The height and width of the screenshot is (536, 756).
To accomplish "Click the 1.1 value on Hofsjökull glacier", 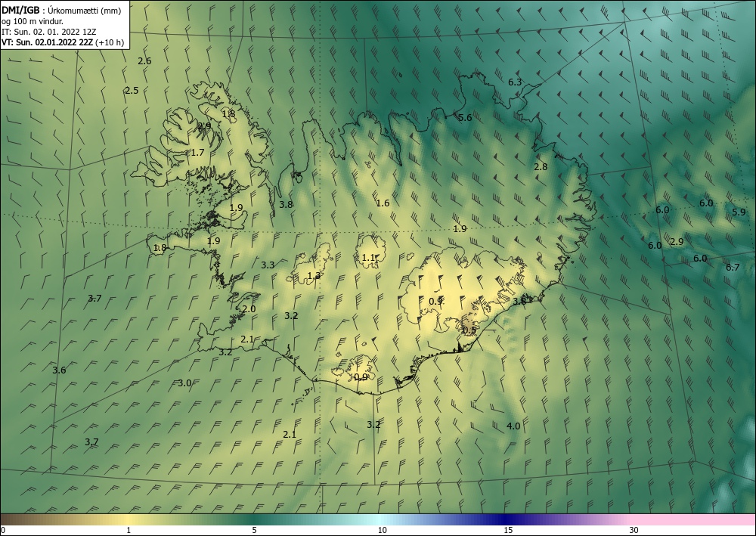I will [368, 258].
